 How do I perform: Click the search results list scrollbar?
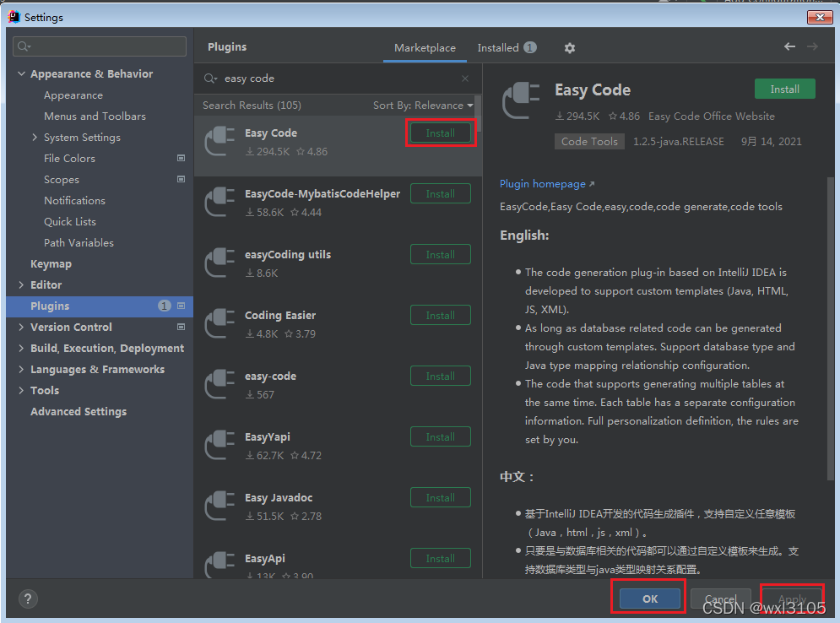479,114
